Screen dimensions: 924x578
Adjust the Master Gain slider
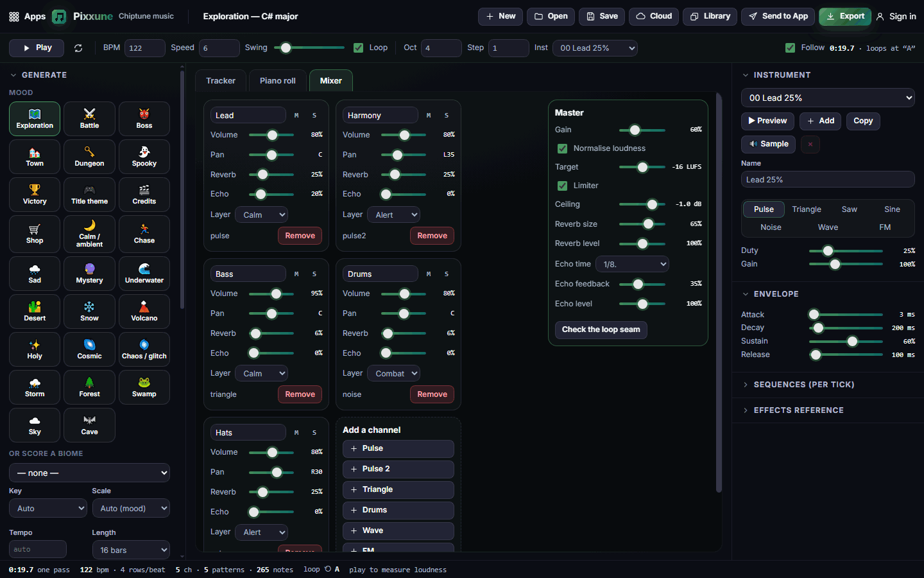(642, 130)
